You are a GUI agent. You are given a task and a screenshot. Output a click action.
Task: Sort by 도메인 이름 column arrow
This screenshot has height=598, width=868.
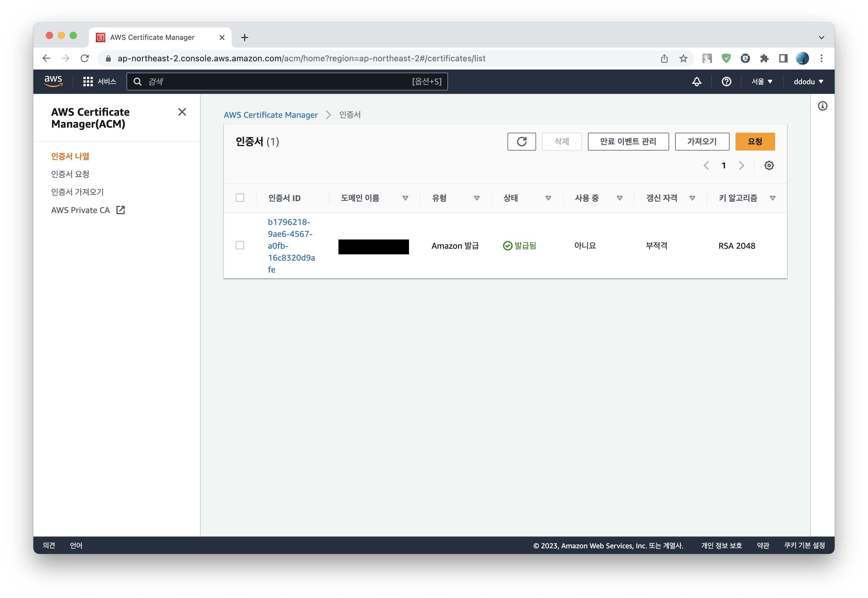405,198
